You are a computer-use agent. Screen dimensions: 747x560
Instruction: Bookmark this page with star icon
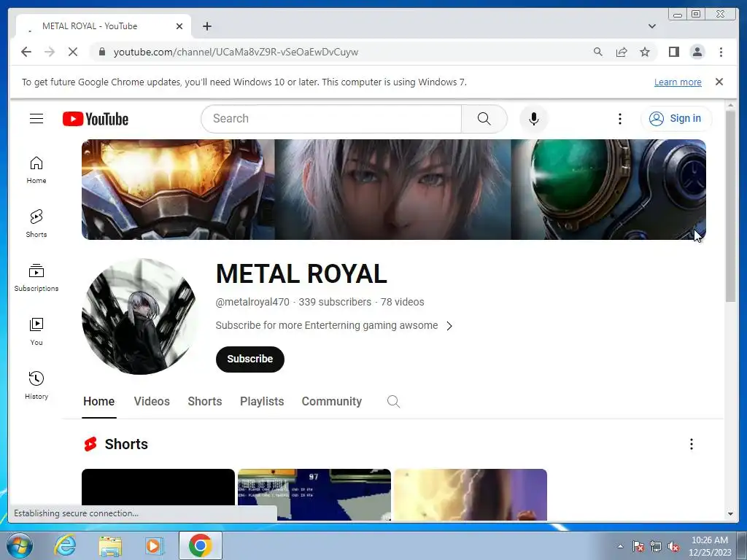tap(645, 52)
